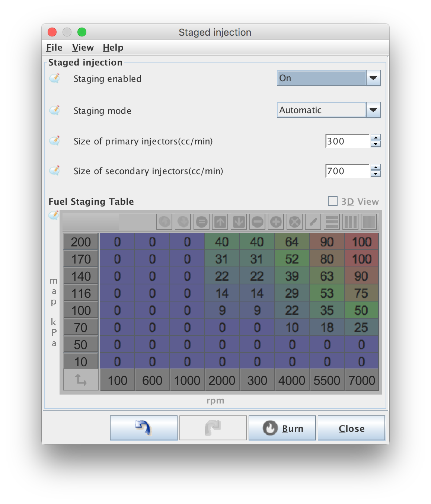
Task: Click the subtract (minus) table toolbar icon
Action: [258, 222]
